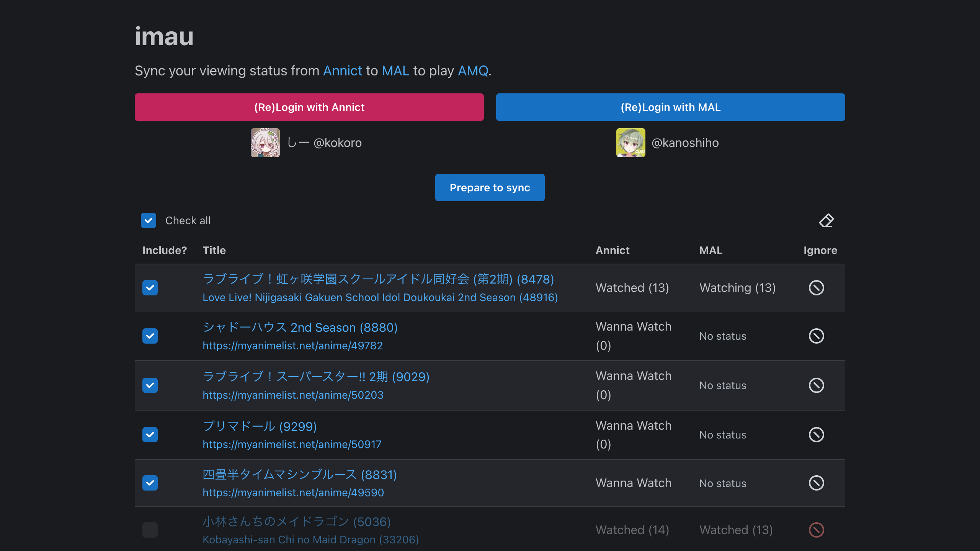Image resolution: width=980 pixels, height=551 pixels.
Task: Open the Annict link in the subtitle
Action: point(343,70)
